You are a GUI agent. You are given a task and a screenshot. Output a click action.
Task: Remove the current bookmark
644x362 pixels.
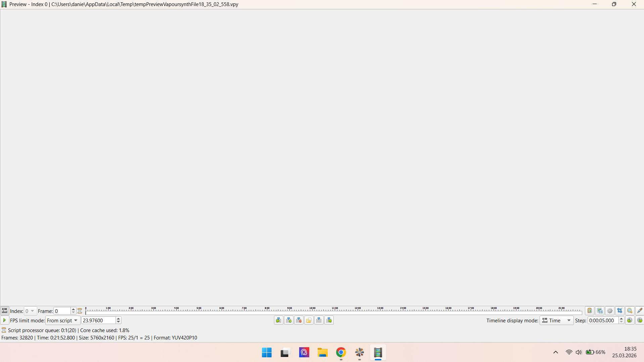299,320
